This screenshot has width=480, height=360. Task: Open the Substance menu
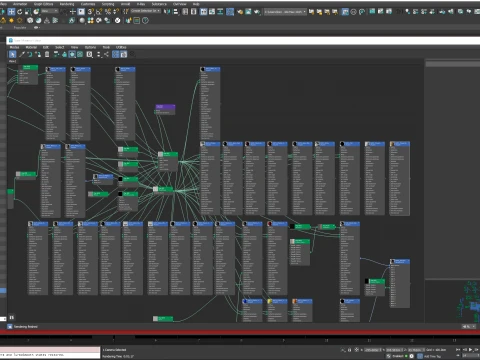(x=159, y=4)
